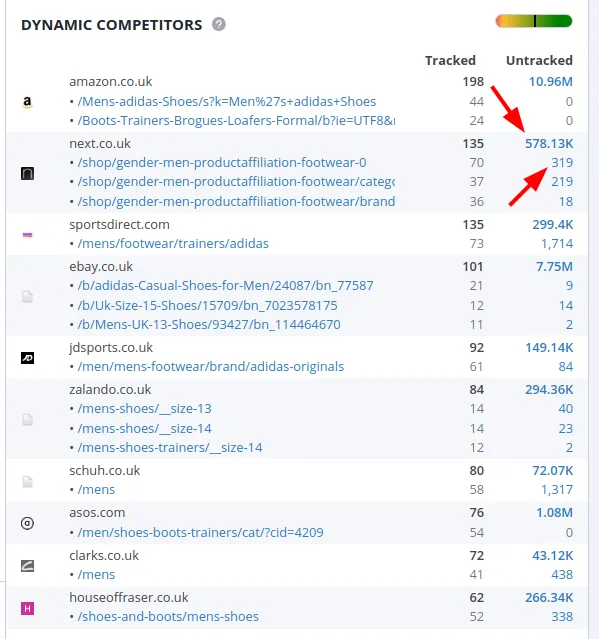Open /mens-shoes/__size-13 zalando link
This screenshot has height=639, width=599.
(x=145, y=409)
